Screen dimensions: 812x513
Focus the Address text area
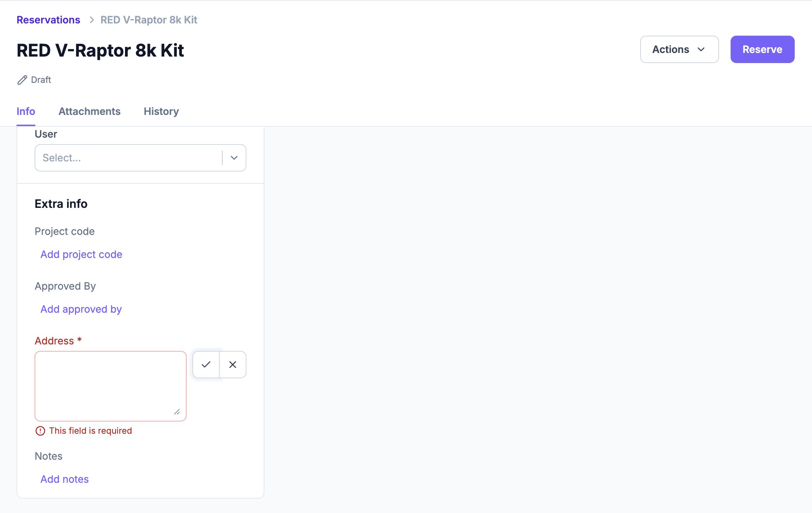[111, 386]
